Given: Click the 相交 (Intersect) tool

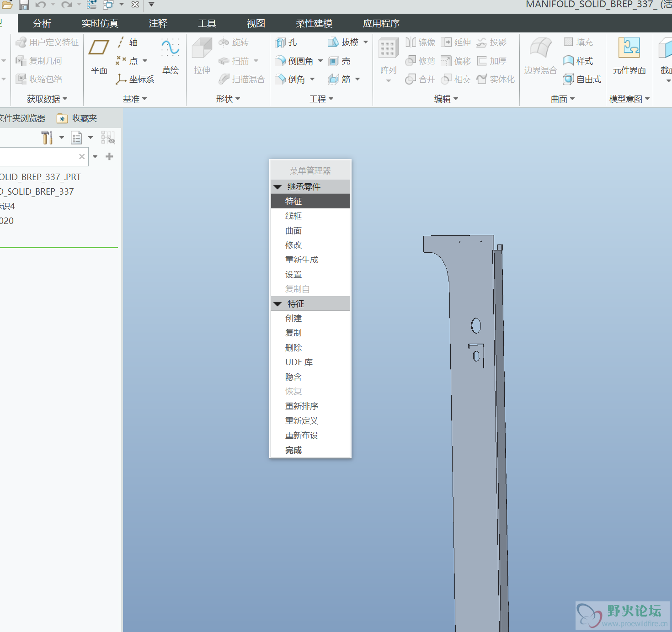Looking at the screenshot, I should [456, 80].
